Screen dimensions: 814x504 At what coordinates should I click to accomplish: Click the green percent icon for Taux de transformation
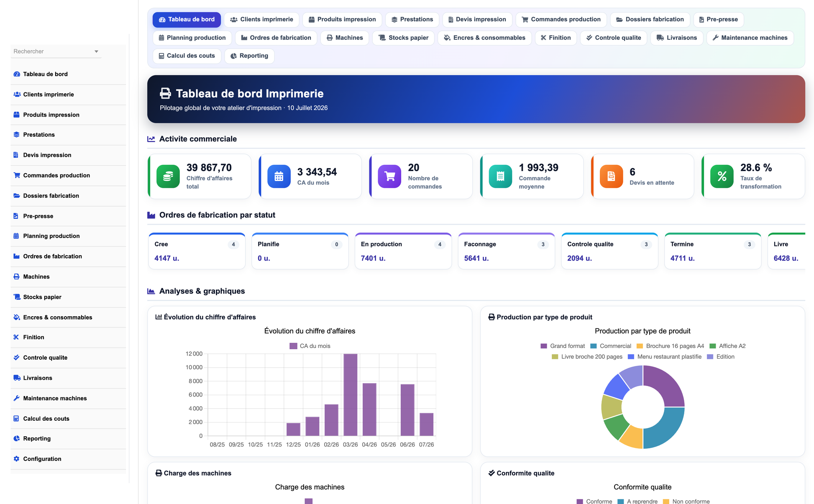[722, 177]
